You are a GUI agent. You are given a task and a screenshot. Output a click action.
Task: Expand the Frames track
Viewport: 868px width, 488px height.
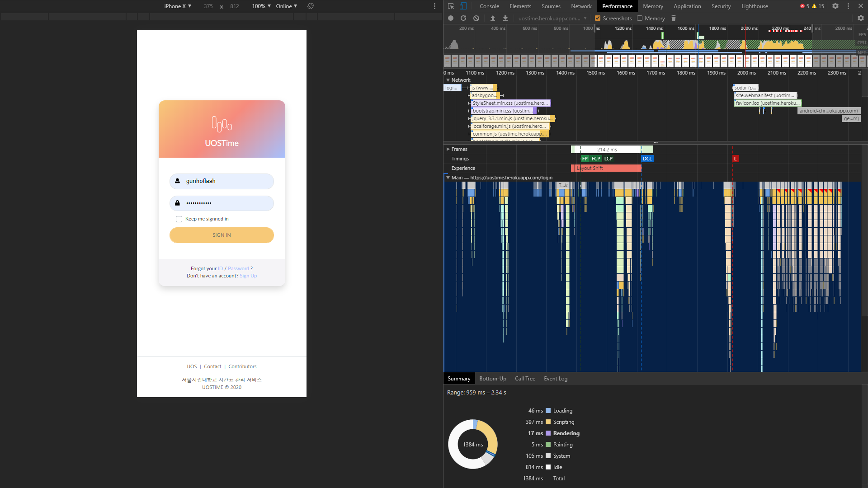coord(448,149)
